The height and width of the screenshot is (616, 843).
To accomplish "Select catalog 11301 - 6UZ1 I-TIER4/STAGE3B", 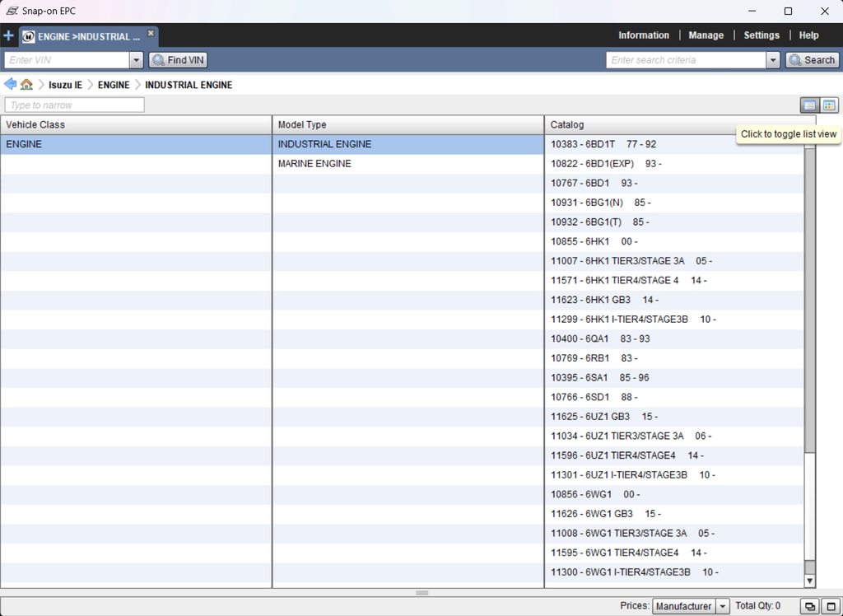I will tap(674, 474).
